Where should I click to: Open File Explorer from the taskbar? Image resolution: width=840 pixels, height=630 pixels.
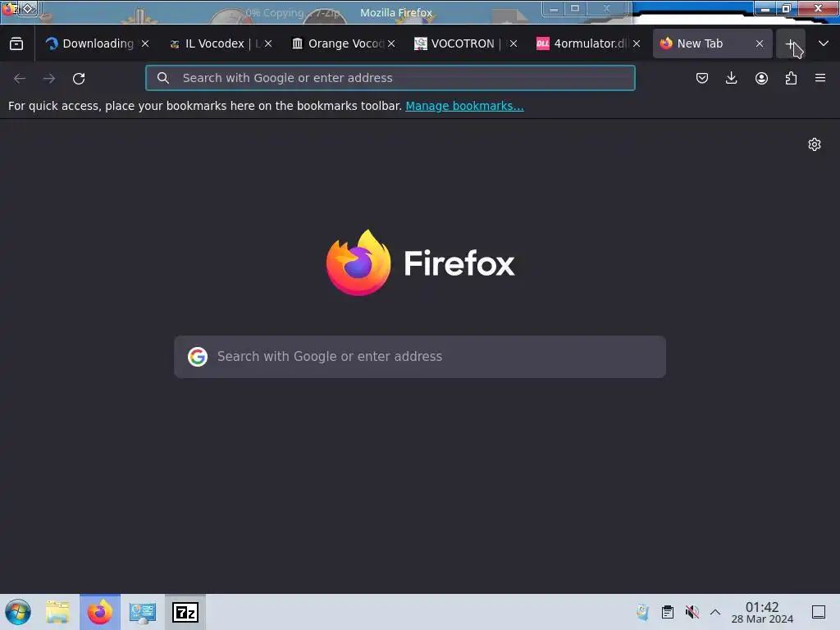(57, 612)
